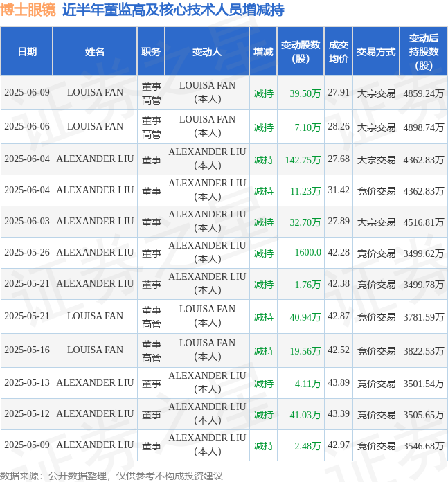Click the average price 27.91
448x482 pixels.
click(x=339, y=93)
